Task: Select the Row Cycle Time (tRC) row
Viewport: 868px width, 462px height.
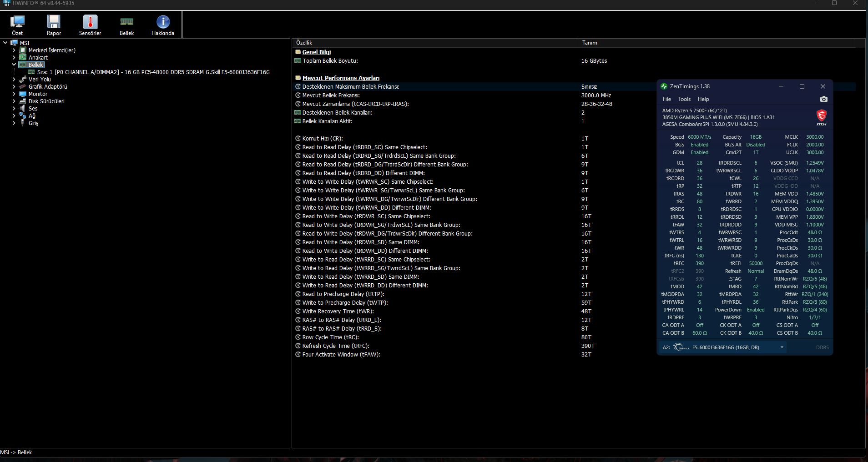Action: click(575, 337)
